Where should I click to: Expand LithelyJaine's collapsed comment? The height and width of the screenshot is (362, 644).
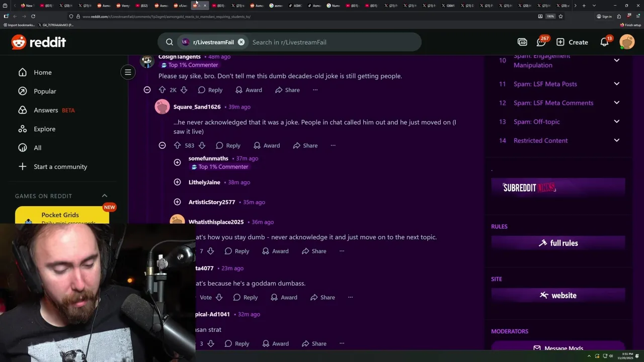177,182
